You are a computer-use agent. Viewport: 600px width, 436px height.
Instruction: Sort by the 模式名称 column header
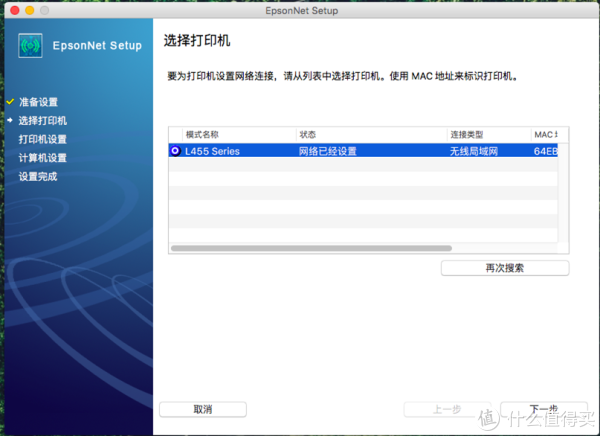click(240, 135)
